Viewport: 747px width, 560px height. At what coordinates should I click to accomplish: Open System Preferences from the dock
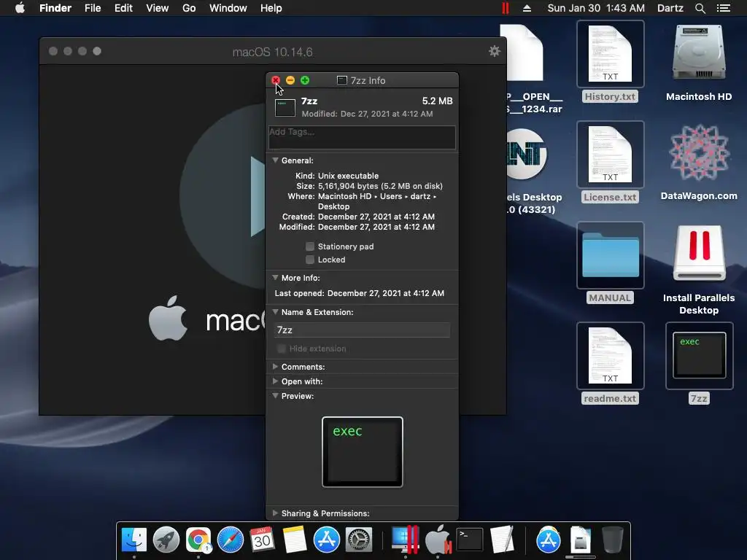358,540
